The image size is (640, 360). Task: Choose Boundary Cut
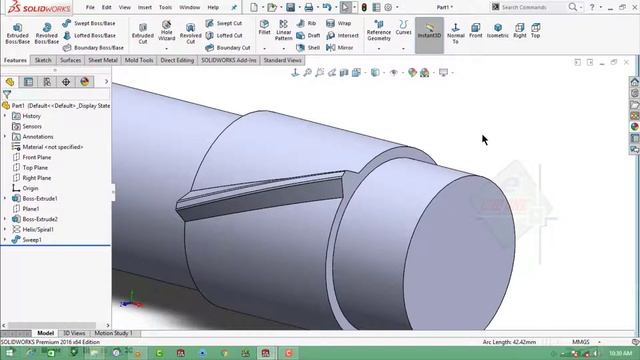click(x=228, y=48)
